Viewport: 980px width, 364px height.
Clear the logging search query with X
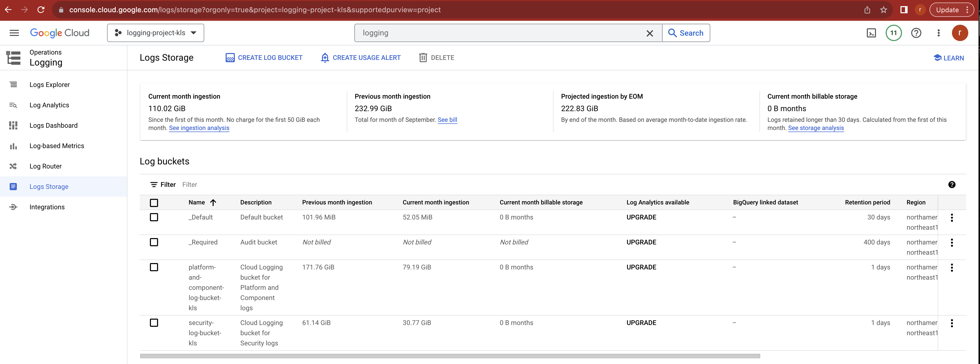click(649, 33)
